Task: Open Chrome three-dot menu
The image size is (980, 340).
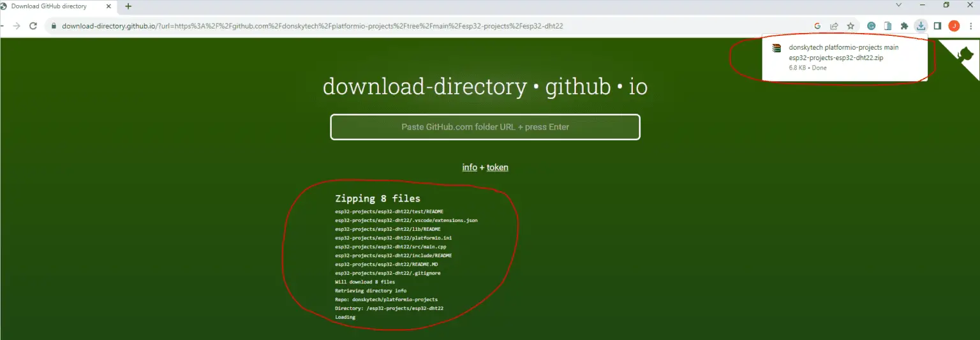Action: point(970,26)
